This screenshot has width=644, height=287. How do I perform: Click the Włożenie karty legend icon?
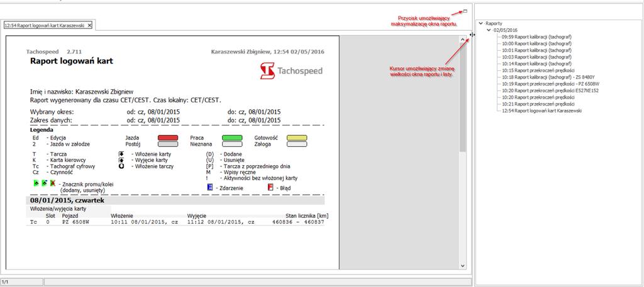(x=121, y=154)
